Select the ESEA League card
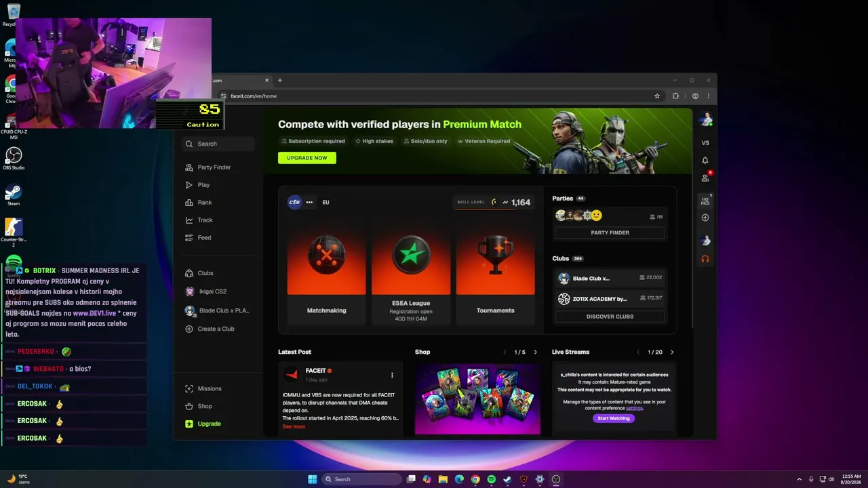Image resolution: width=868 pixels, height=488 pixels. click(411, 272)
